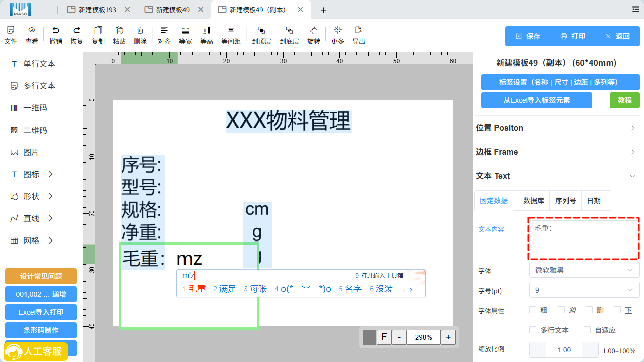644x362 pixels.
Task: Expand 直线 line submenu in sidebar
Action: pos(50,218)
